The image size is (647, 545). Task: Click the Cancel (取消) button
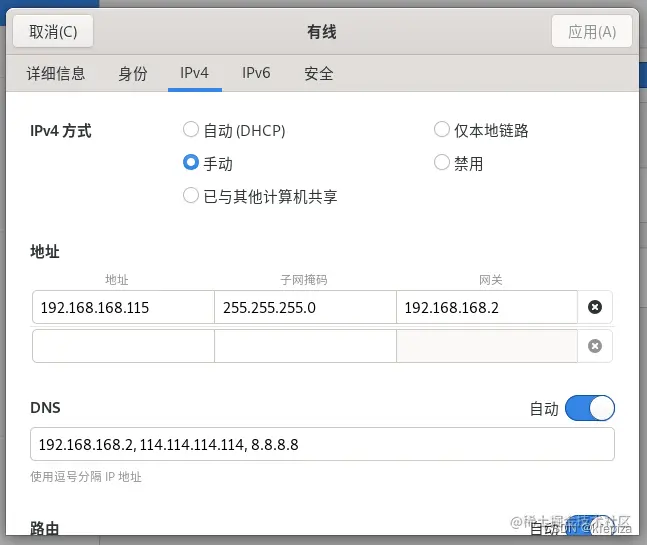click(53, 32)
